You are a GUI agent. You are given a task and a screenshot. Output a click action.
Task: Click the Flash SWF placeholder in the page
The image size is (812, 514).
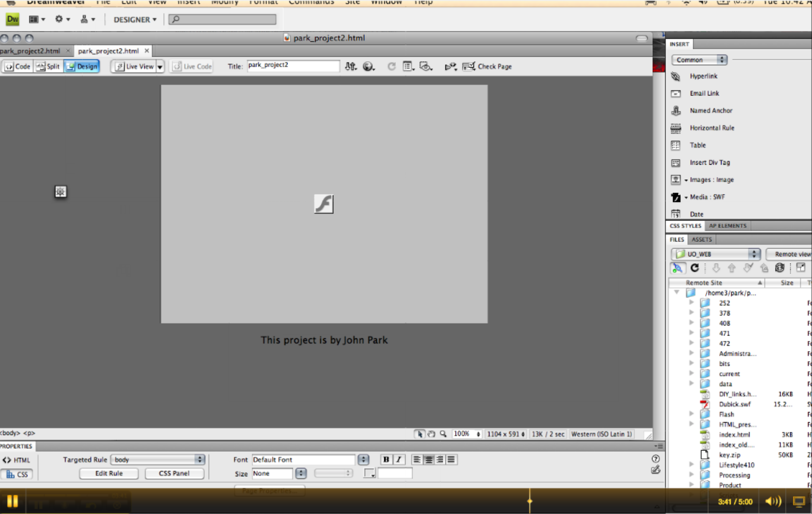[324, 204]
